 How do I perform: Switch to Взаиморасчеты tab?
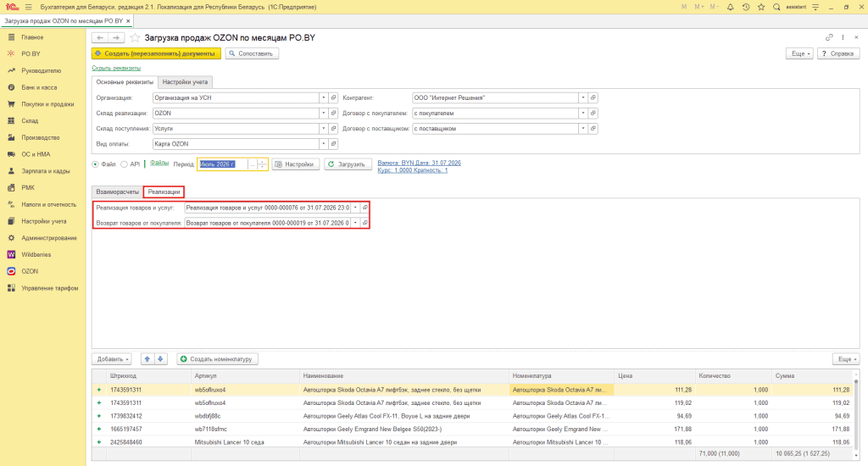(x=117, y=192)
